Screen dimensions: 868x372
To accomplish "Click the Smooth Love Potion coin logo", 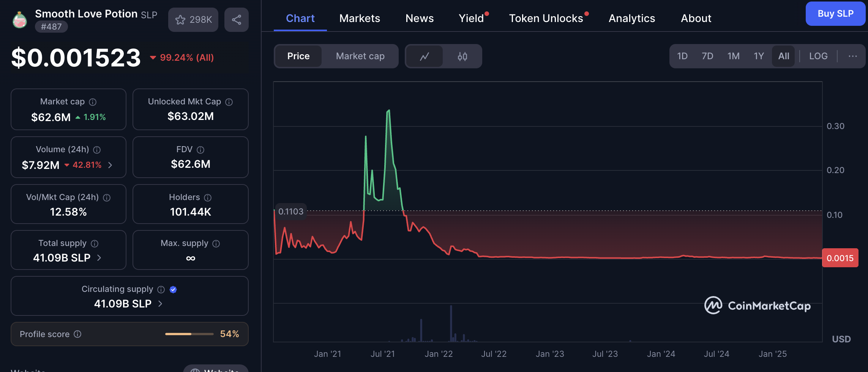I will [x=20, y=20].
